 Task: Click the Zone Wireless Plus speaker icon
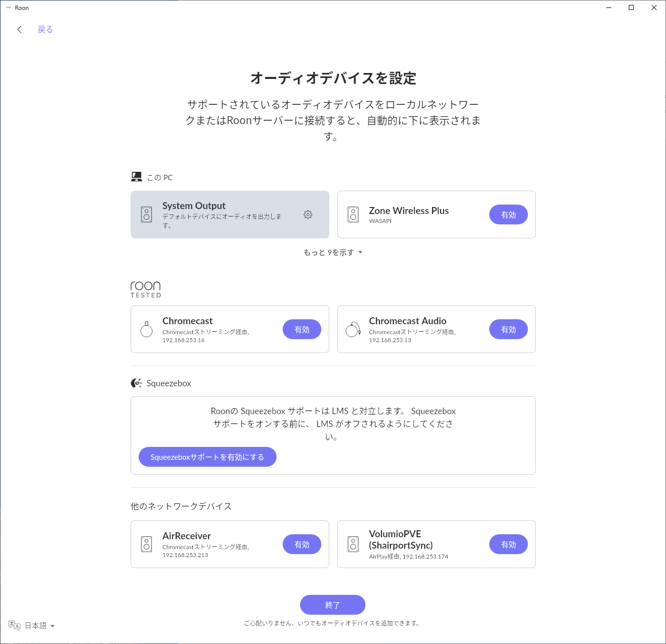point(353,215)
